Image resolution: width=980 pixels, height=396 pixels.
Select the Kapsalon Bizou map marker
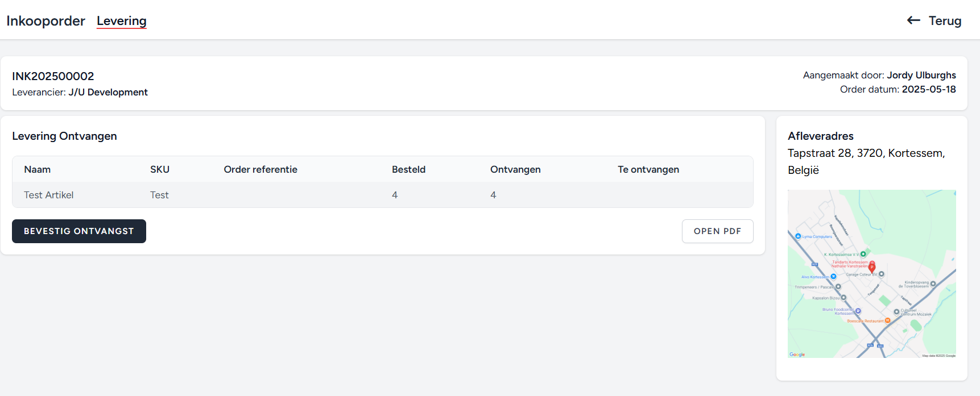(x=843, y=298)
